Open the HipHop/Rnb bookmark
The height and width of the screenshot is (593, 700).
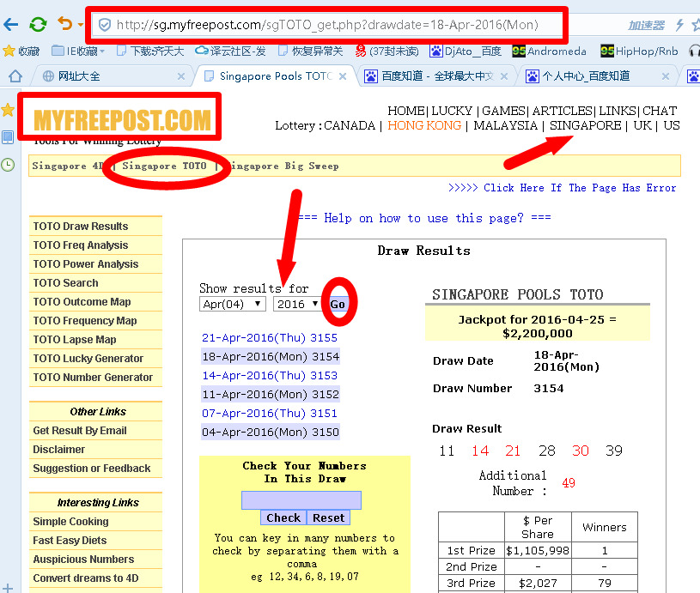639,51
